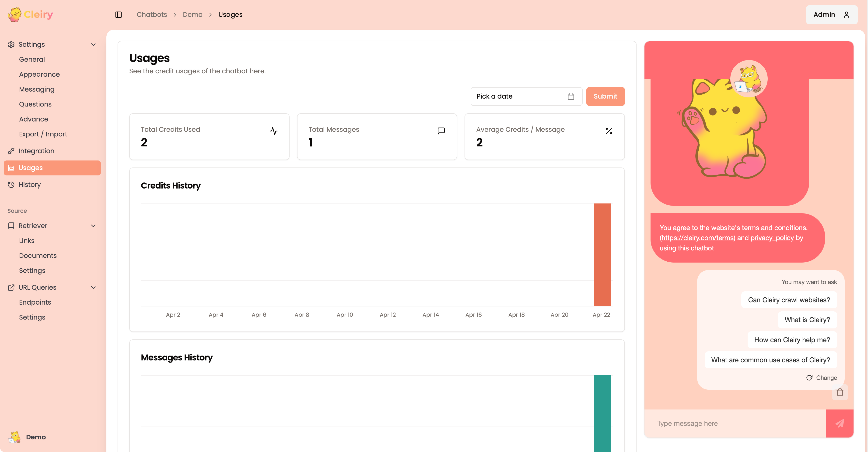868x452 pixels.
Task: Ask 'What are common use cases of Cleiry?'
Action: pyautogui.click(x=770, y=360)
